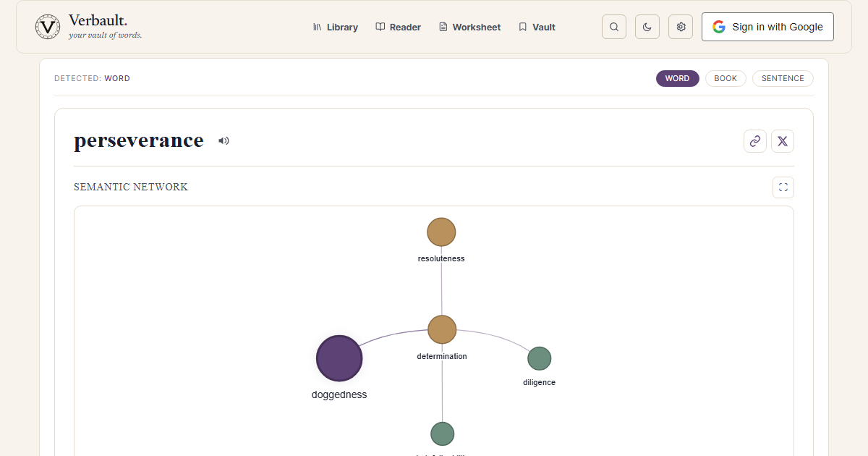Open the Vault page

click(537, 27)
